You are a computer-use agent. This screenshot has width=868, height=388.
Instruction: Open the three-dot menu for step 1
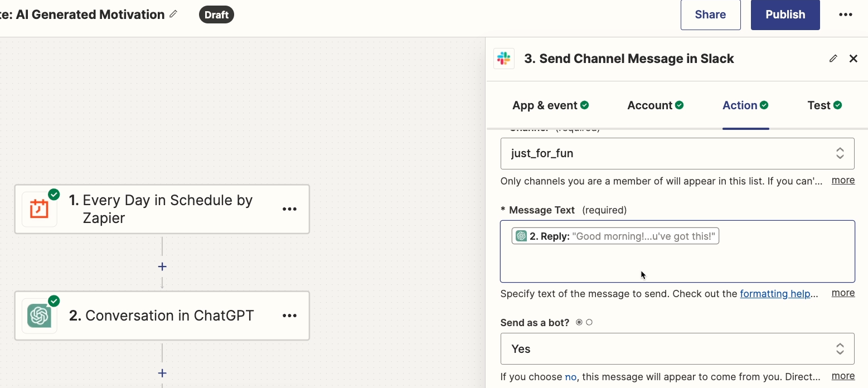point(289,209)
